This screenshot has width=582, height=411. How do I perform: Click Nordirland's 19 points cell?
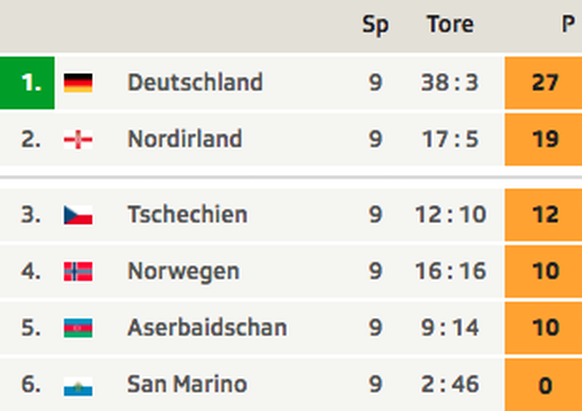click(543, 140)
